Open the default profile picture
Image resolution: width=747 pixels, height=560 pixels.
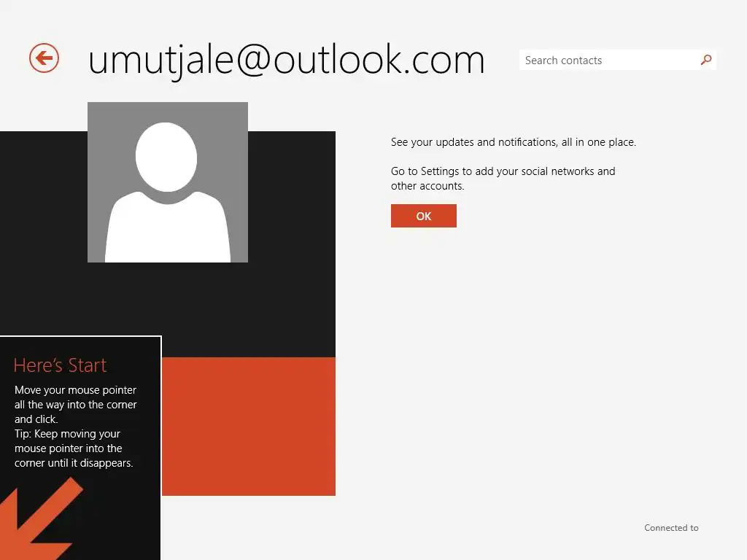coord(168,182)
